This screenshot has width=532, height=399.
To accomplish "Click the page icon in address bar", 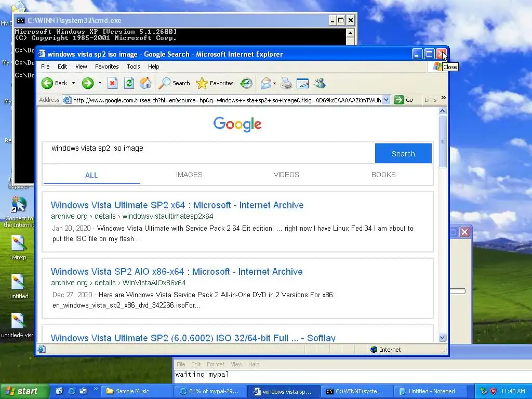I will click(x=67, y=100).
